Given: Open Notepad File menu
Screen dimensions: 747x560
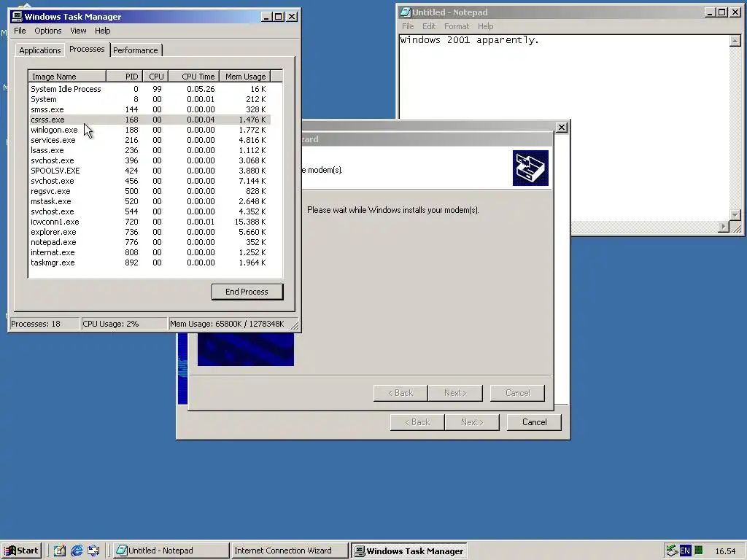Looking at the screenshot, I should pyautogui.click(x=408, y=26).
